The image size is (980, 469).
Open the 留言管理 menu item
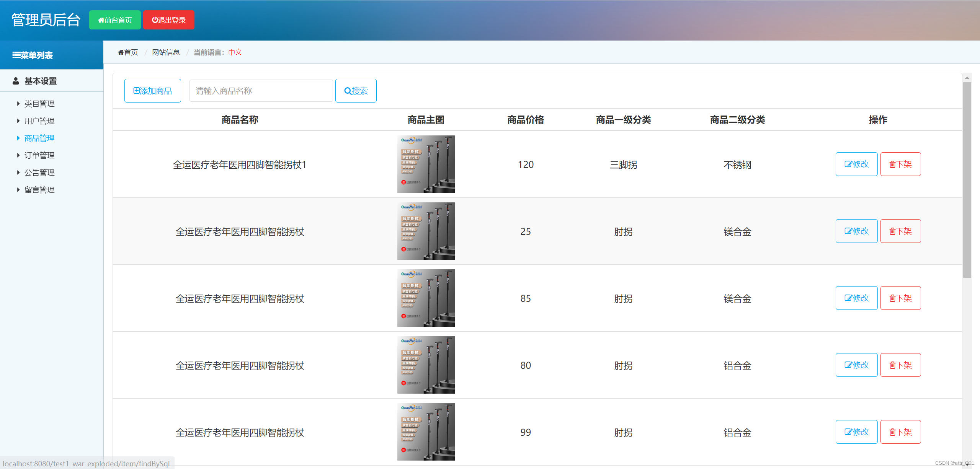[x=39, y=190]
